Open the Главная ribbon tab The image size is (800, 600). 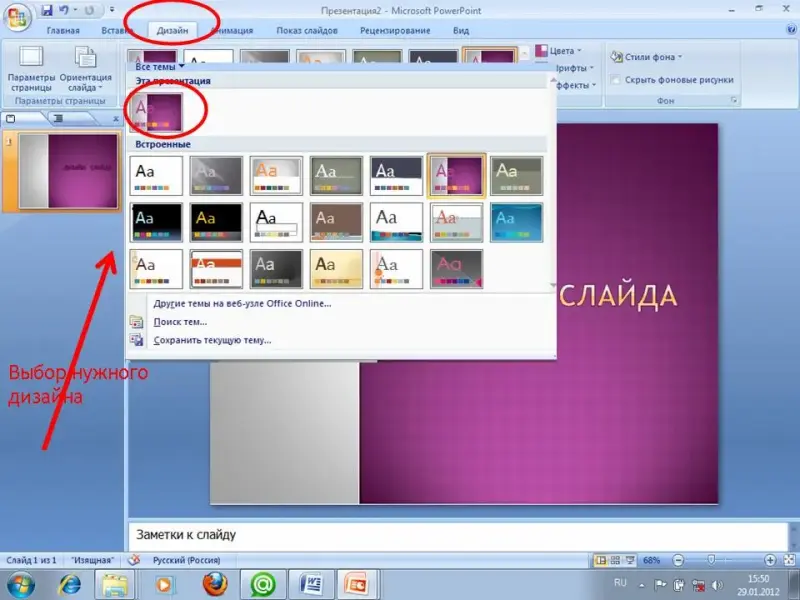tap(63, 31)
